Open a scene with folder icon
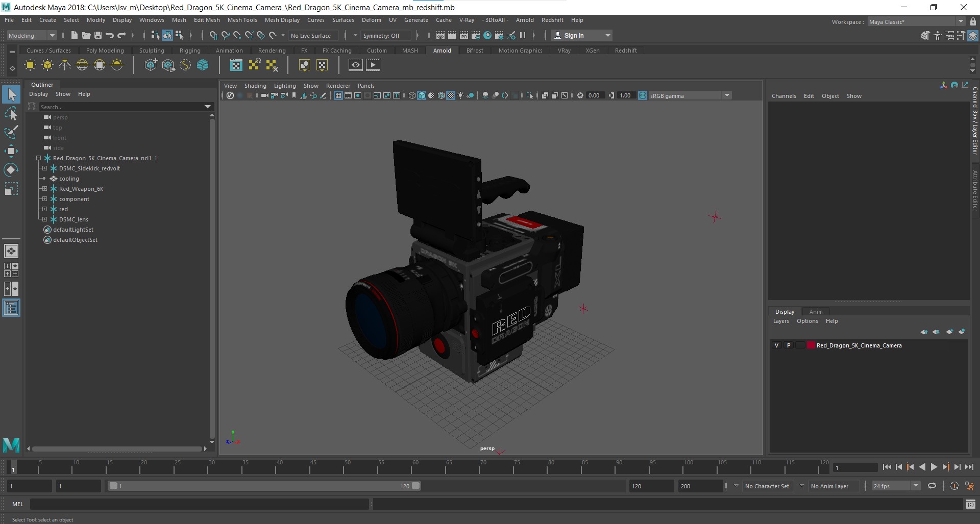The image size is (980, 524). tap(86, 35)
